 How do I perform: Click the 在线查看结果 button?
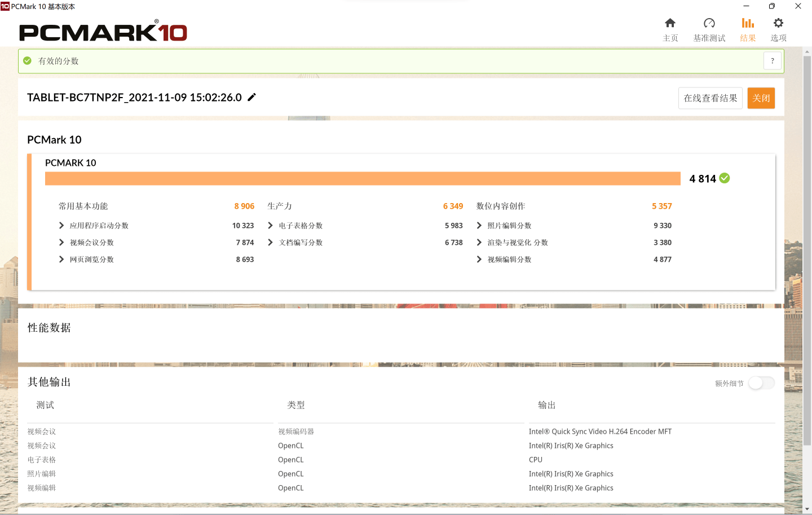point(710,98)
